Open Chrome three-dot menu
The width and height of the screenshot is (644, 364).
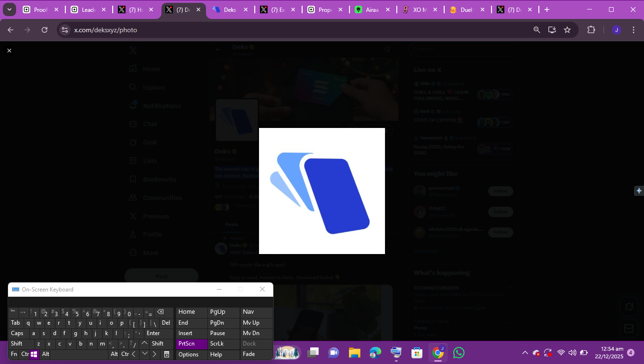coord(634,30)
